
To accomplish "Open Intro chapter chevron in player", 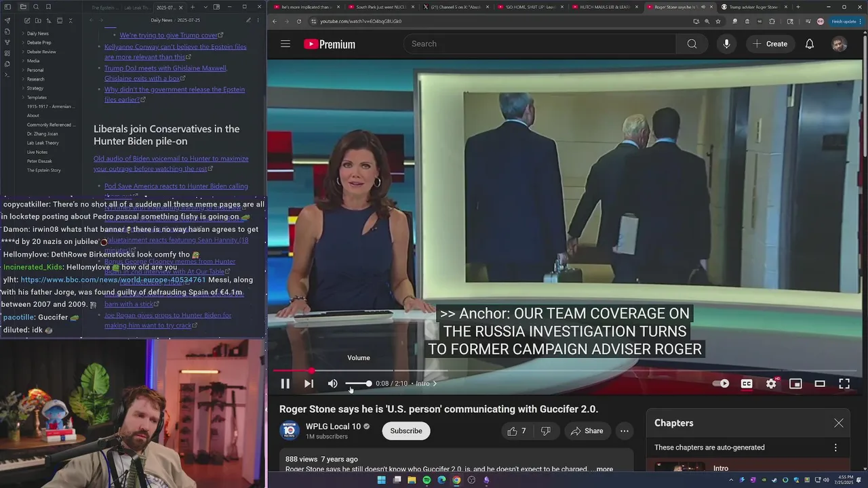I will click(x=435, y=384).
